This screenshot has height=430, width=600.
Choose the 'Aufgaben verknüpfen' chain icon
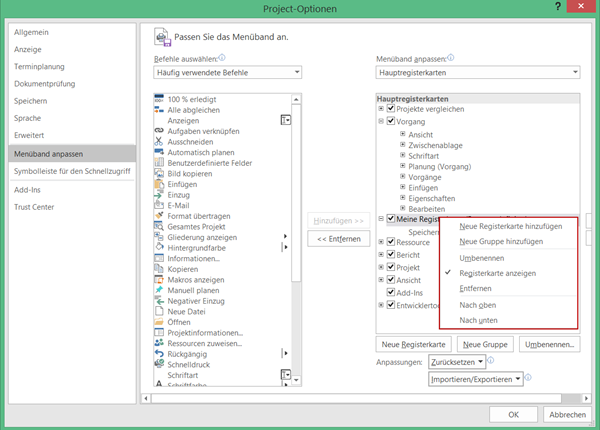[159, 131]
